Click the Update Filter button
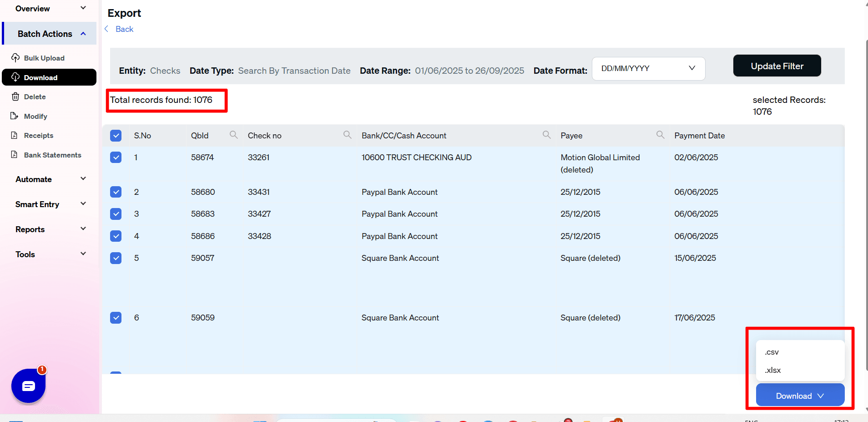The width and height of the screenshot is (868, 422). click(777, 66)
